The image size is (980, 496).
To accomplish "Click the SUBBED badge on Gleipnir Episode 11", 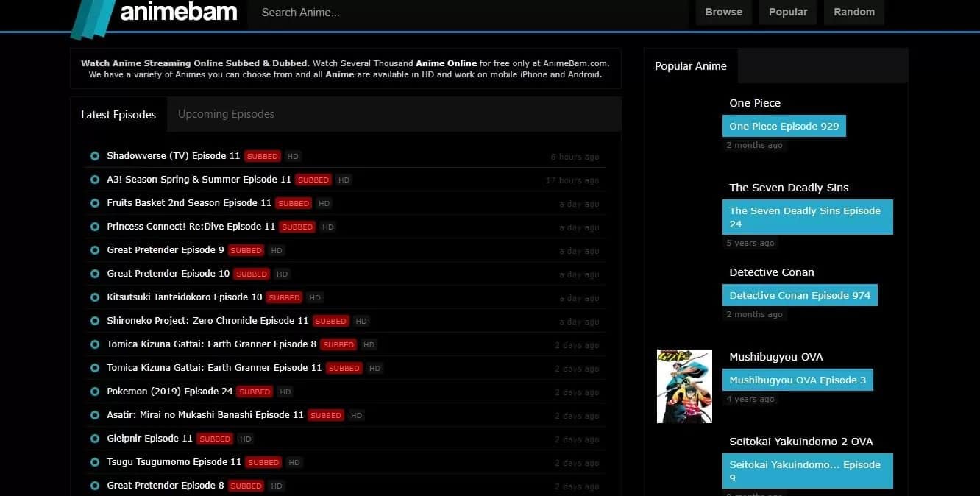I will pyautogui.click(x=215, y=439).
